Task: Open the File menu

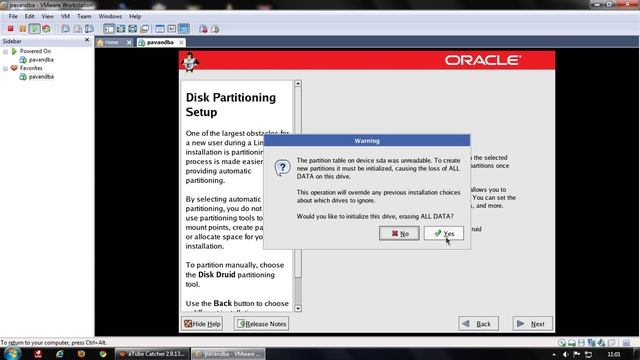Action: click(13, 16)
